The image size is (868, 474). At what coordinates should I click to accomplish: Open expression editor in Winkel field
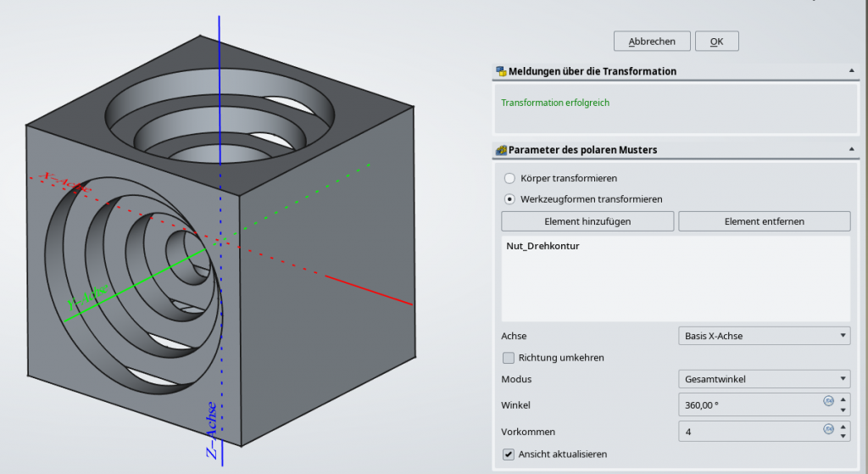[x=828, y=400]
